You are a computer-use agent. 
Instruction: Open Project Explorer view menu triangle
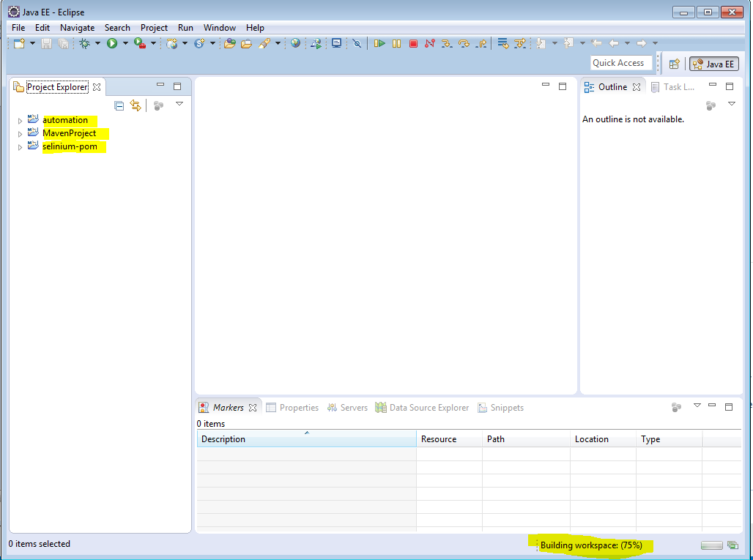tap(179, 104)
